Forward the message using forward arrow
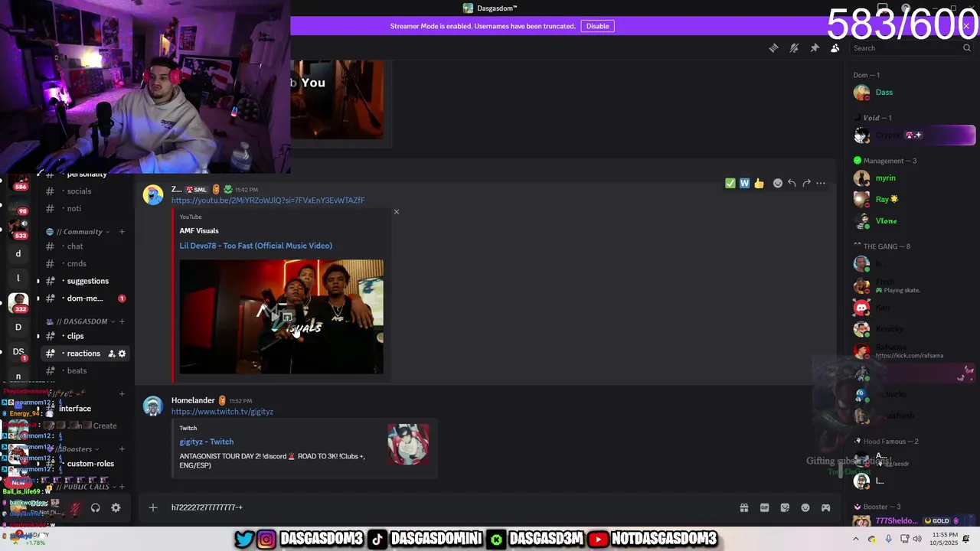 click(806, 183)
